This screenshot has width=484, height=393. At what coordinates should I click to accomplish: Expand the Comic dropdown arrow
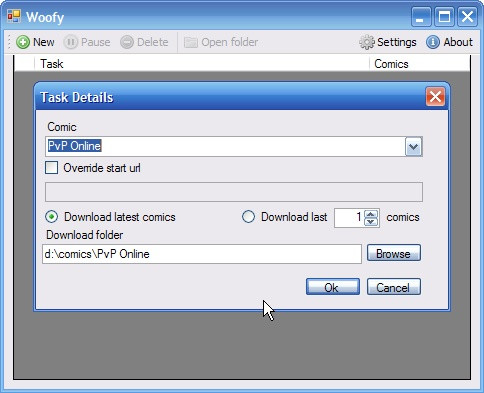click(414, 147)
